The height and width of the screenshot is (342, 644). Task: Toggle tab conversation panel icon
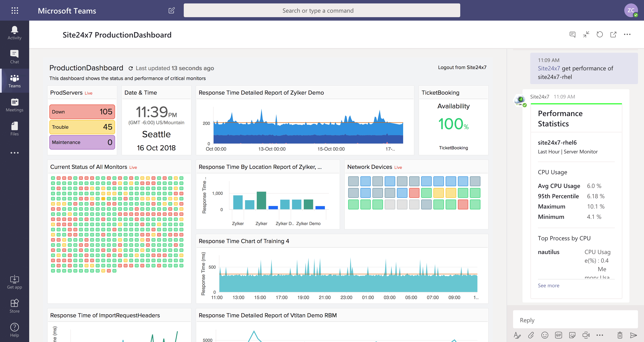[x=572, y=35]
